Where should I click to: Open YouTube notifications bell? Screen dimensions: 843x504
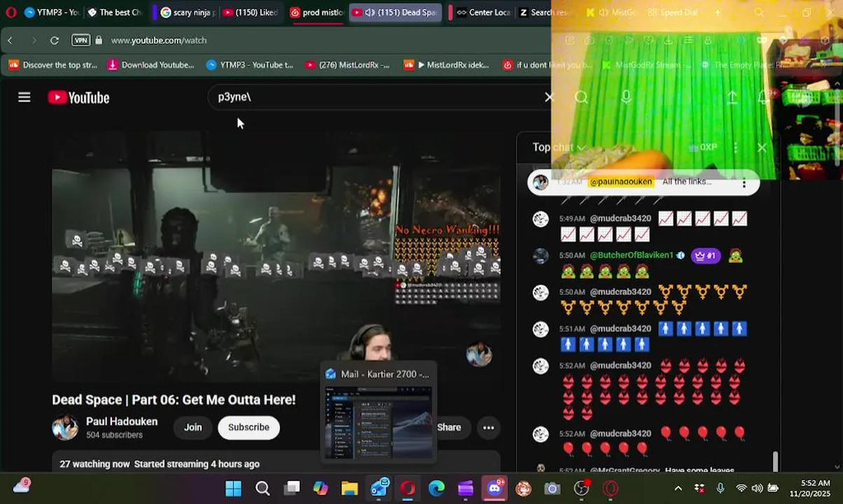click(764, 97)
